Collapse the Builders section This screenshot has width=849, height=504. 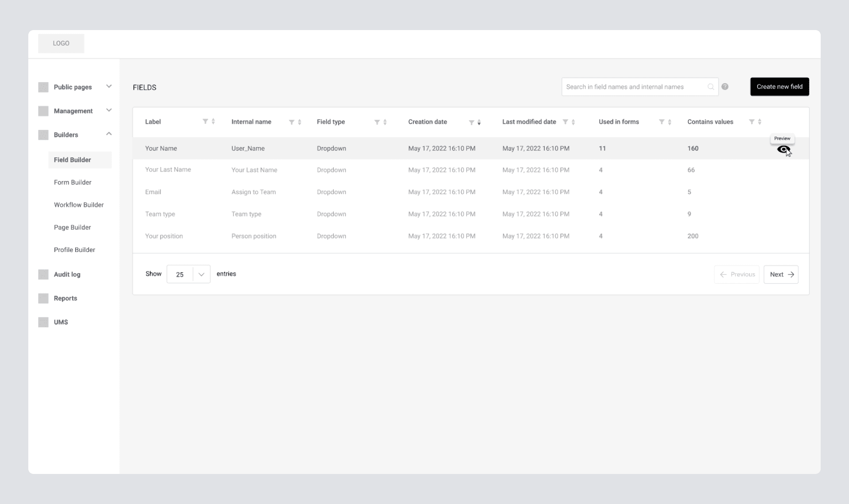click(x=109, y=134)
